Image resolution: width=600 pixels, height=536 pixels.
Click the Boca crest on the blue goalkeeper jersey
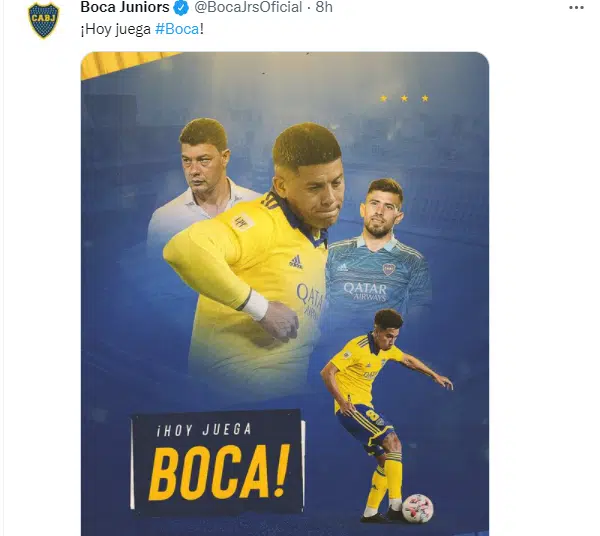coord(388,269)
